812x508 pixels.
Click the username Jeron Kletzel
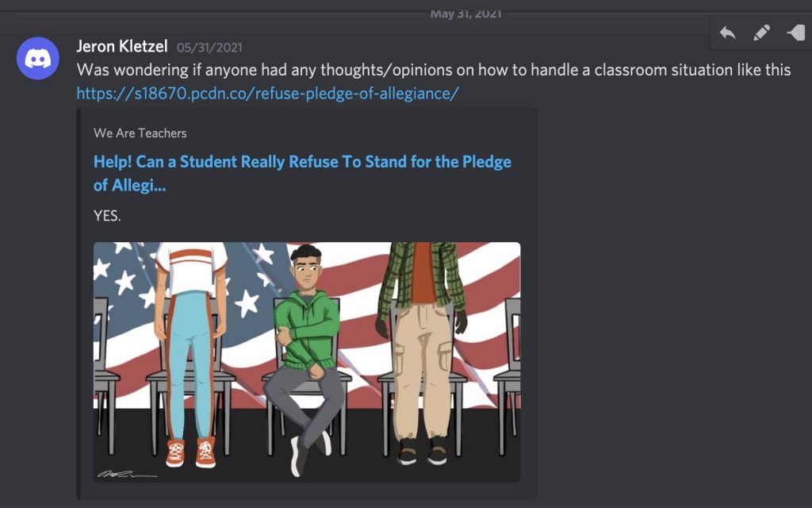[121, 47]
